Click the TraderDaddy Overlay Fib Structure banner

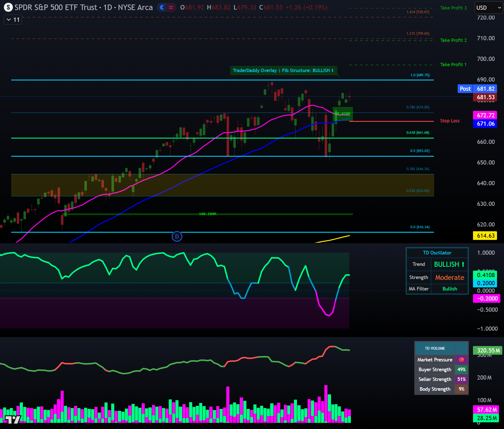pyautogui.click(x=283, y=70)
